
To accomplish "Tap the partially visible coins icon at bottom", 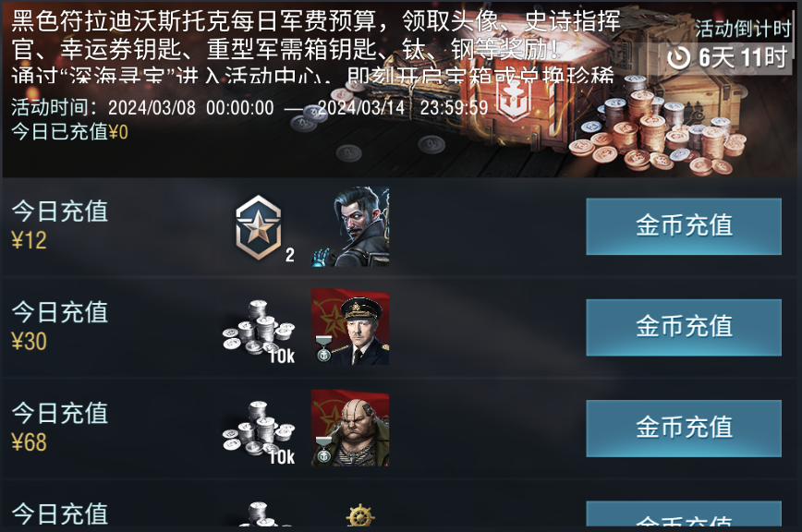I will coord(259,514).
